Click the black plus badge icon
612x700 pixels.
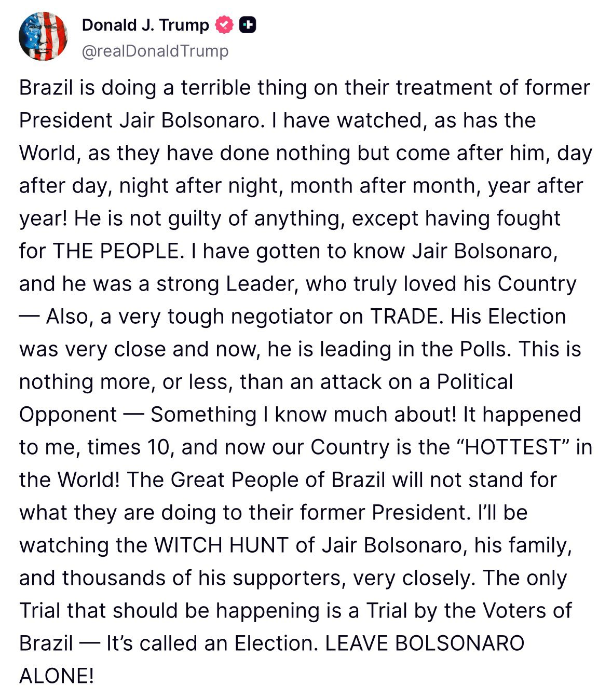(x=247, y=25)
